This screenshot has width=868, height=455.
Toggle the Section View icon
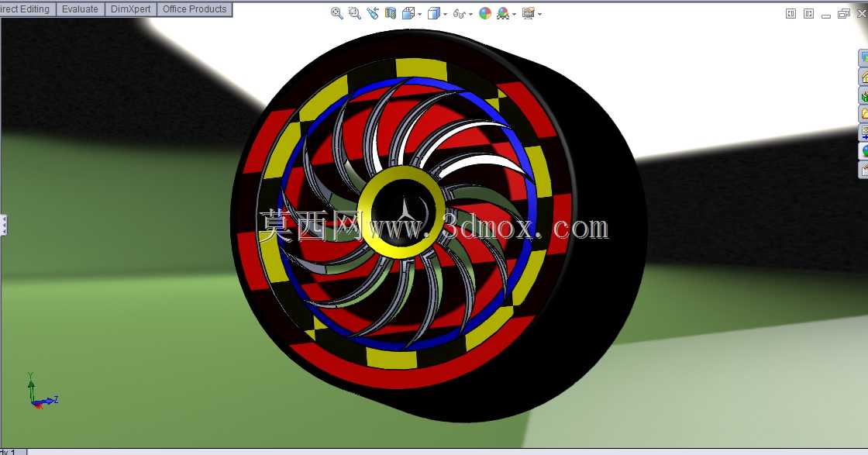[391, 13]
